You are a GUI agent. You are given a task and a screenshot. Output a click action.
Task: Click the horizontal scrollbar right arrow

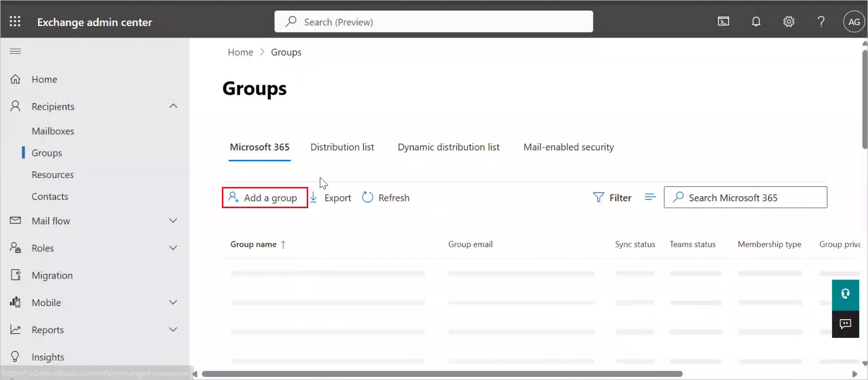854,374
